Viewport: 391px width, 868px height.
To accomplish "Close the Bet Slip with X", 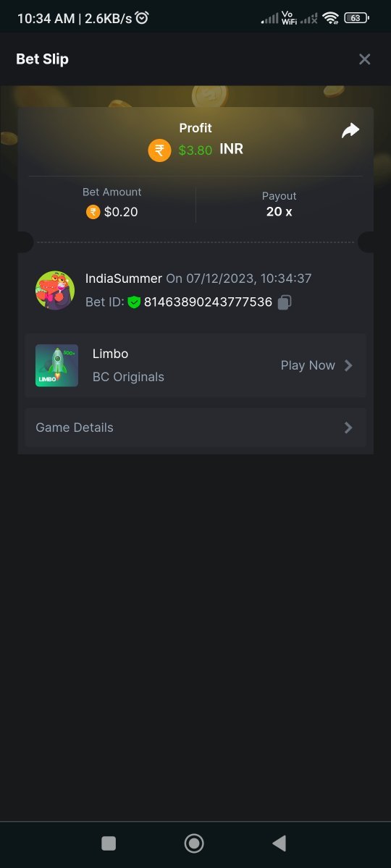I will pyautogui.click(x=365, y=59).
